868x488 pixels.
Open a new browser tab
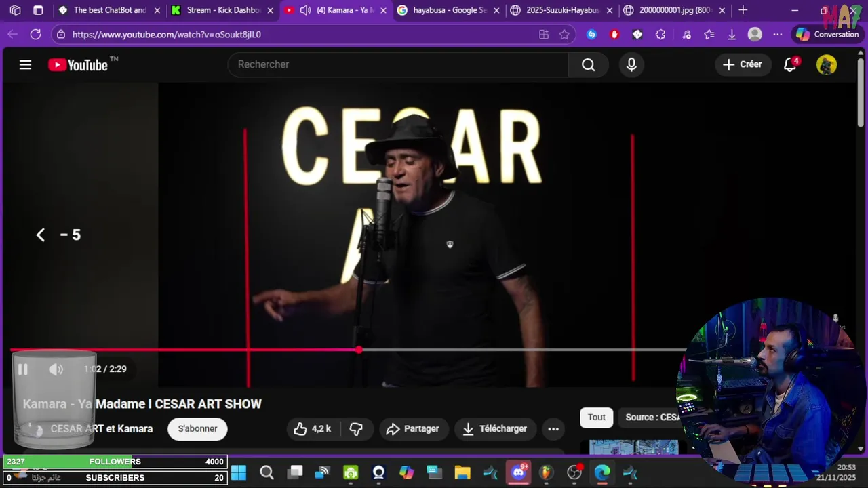click(x=743, y=10)
